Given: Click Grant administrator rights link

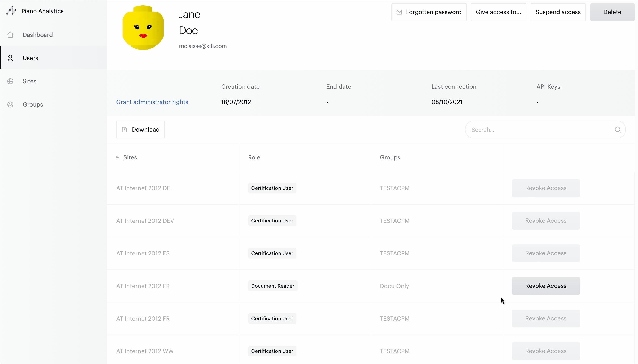Looking at the screenshot, I should 152,102.
